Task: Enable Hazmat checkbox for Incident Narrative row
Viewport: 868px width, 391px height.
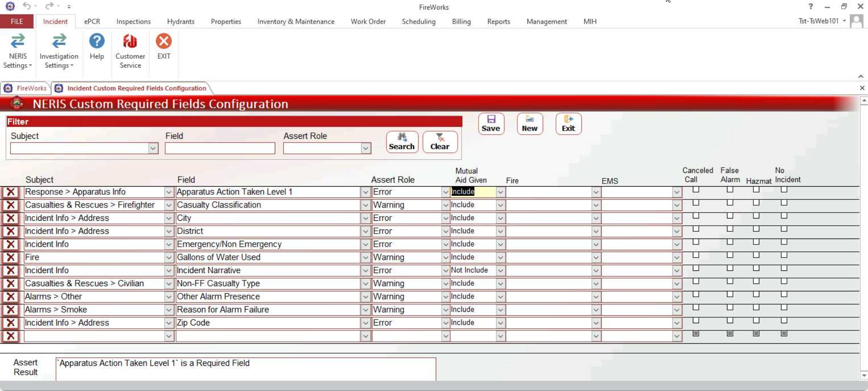Action: [756, 268]
